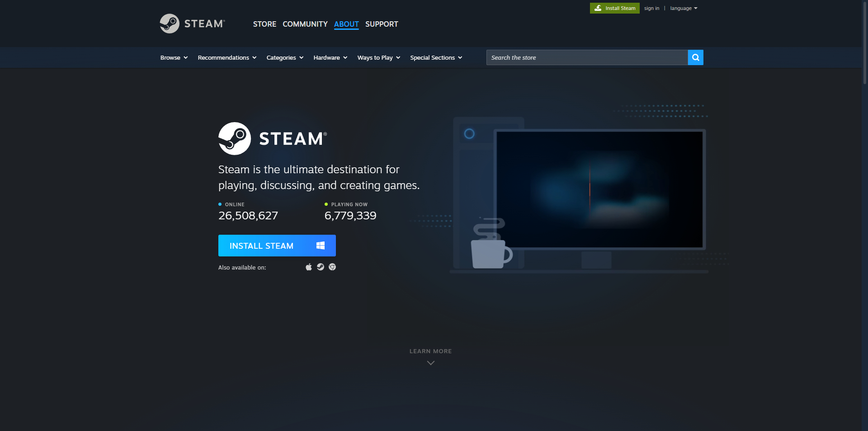Click the monitor screen illustration

599,189
